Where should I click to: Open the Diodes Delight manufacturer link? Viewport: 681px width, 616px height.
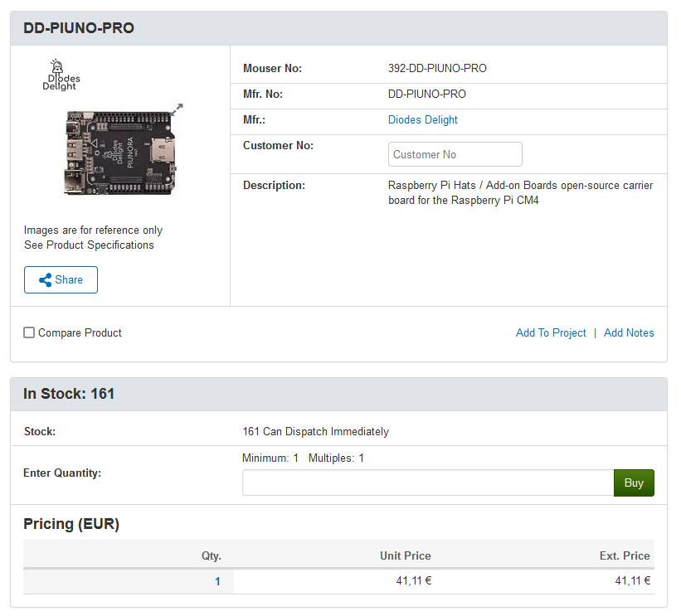422,120
